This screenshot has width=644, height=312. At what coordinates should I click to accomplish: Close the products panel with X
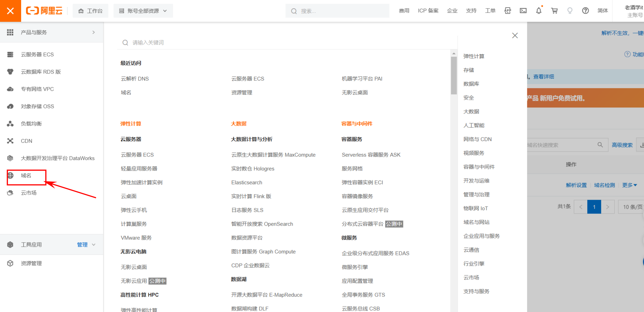515,36
